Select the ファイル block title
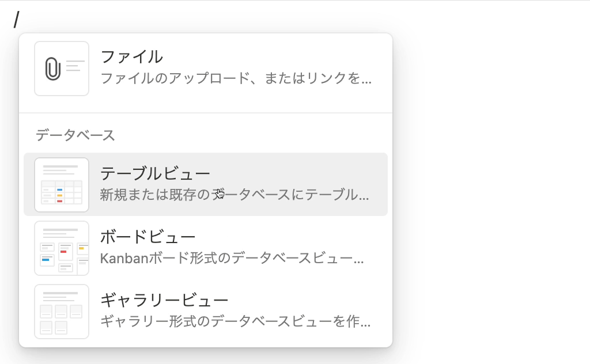The height and width of the screenshot is (364, 590). (132, 57)
